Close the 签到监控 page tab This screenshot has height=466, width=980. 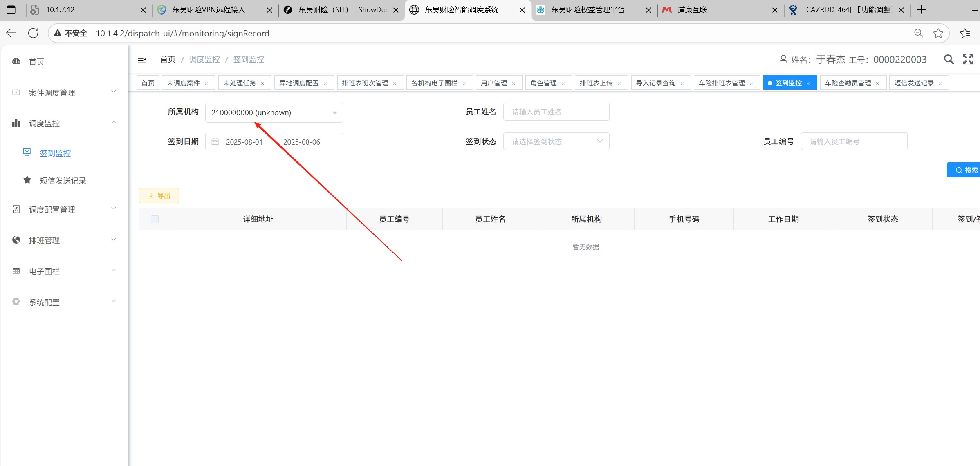pos(808,83)
